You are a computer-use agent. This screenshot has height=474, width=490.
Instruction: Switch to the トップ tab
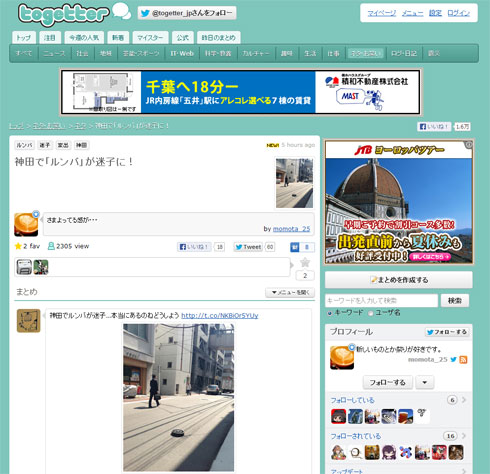click(24, 38)
